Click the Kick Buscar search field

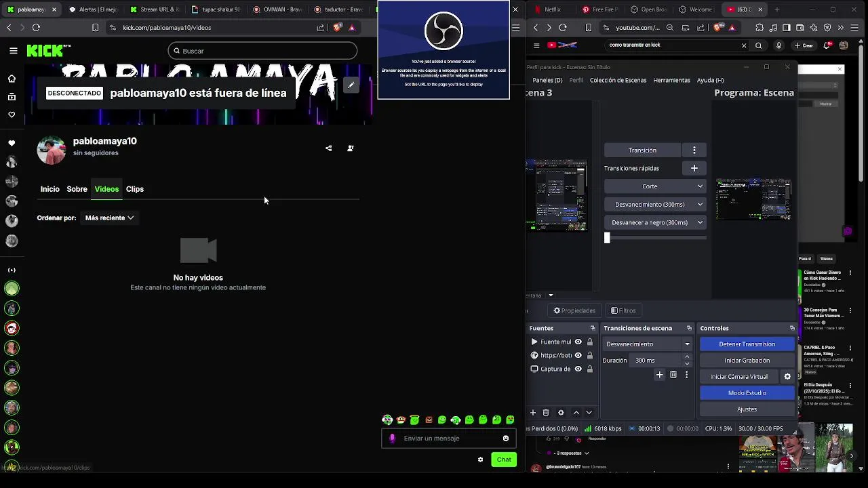point(262,51)
